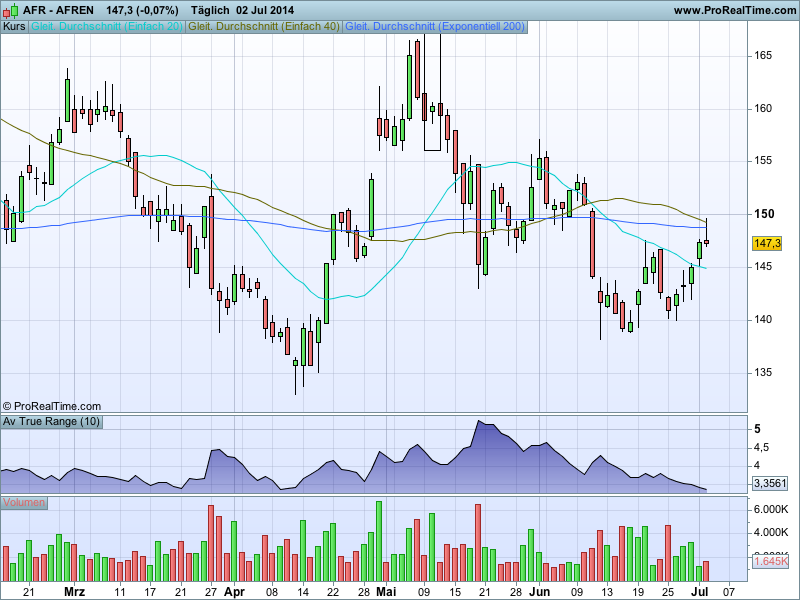Viewport: 800px width, 600px height.
Task: Click the 1.645K volume value tag
Action: coord(770,562)
